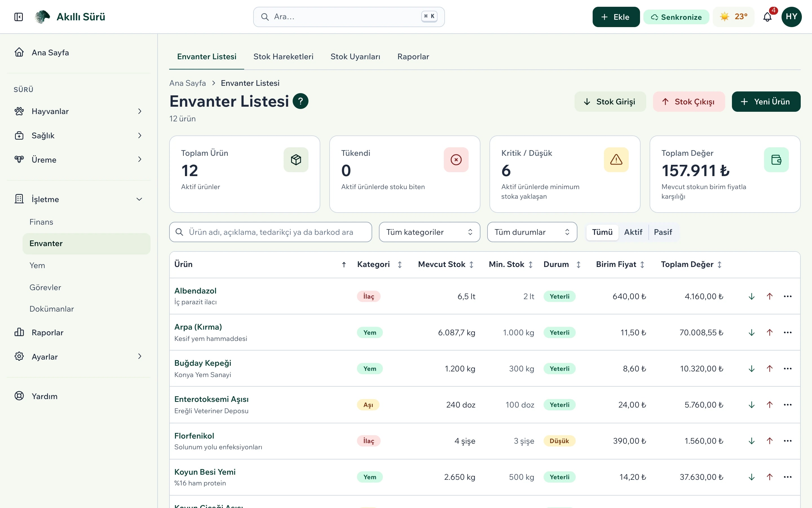Image resolution: width=812 pixels, height=508 pixels.
Task: Open more options for Florfenikol row
Action: point(787,441)
